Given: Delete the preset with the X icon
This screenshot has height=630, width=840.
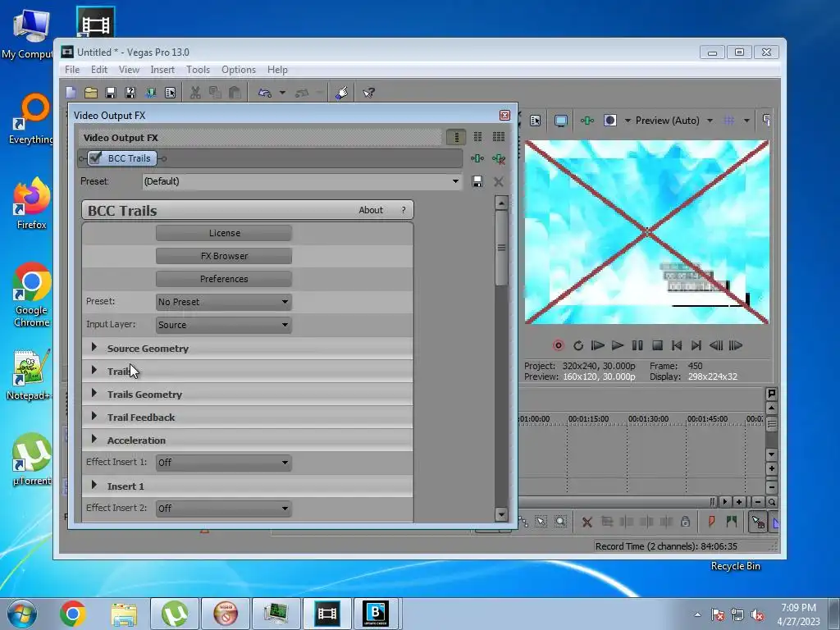Looking at the screenshot, I should [499, 181].
